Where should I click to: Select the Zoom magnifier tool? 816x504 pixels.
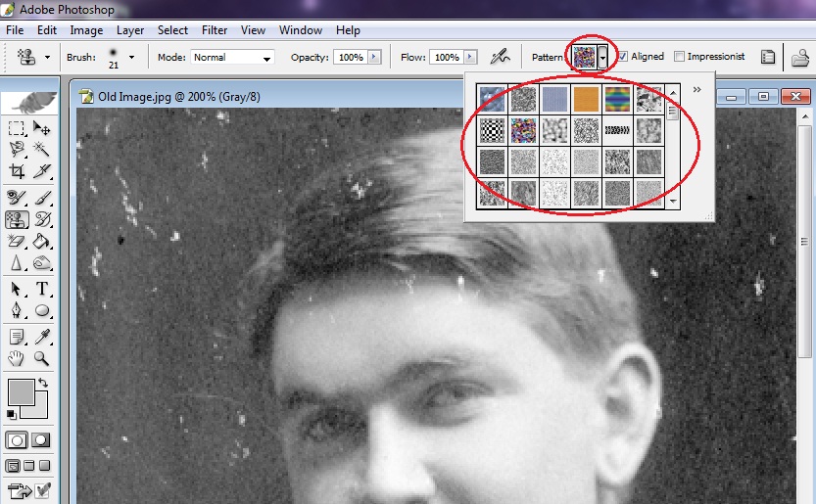point(41,358)
